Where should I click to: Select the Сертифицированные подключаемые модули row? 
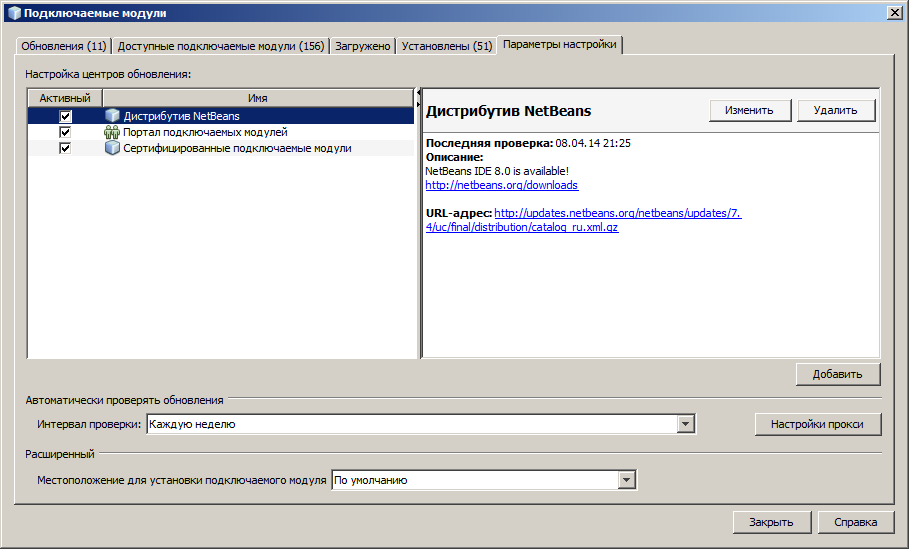coord(221,148)
